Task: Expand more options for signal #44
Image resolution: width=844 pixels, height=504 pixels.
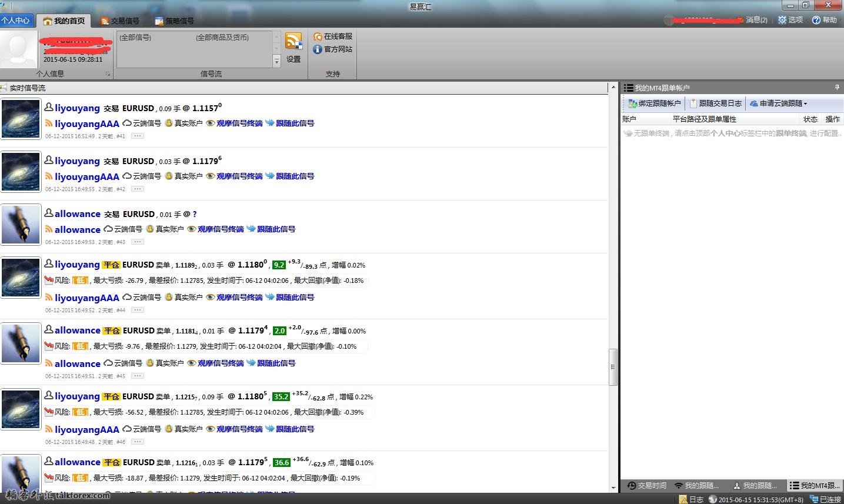Action: click(x=137, y=310)
